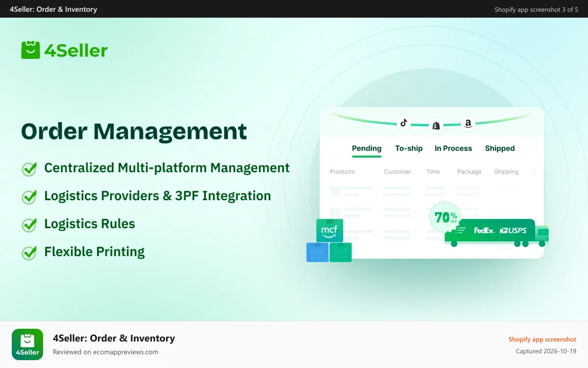This screenshot has height=368, width=588.
Task: Click the blue mcf box
Action: (x=318, y=252)
